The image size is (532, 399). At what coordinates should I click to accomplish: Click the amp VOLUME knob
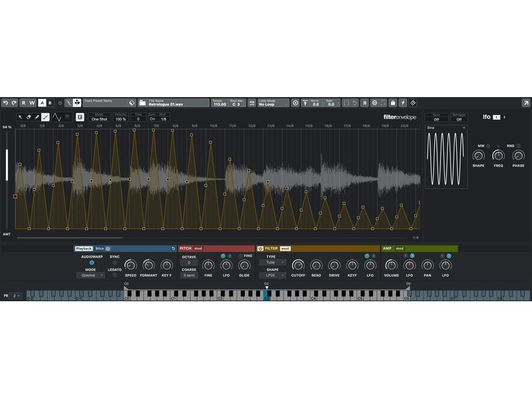tap(391, 265)
